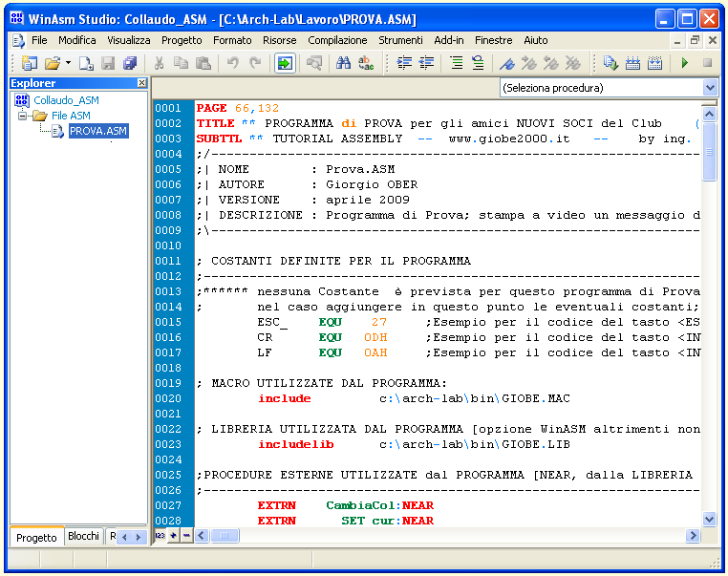Viewport: 728px width, 576px height.
Task: Click the Open folder toolbar icon
Action: 52,63
